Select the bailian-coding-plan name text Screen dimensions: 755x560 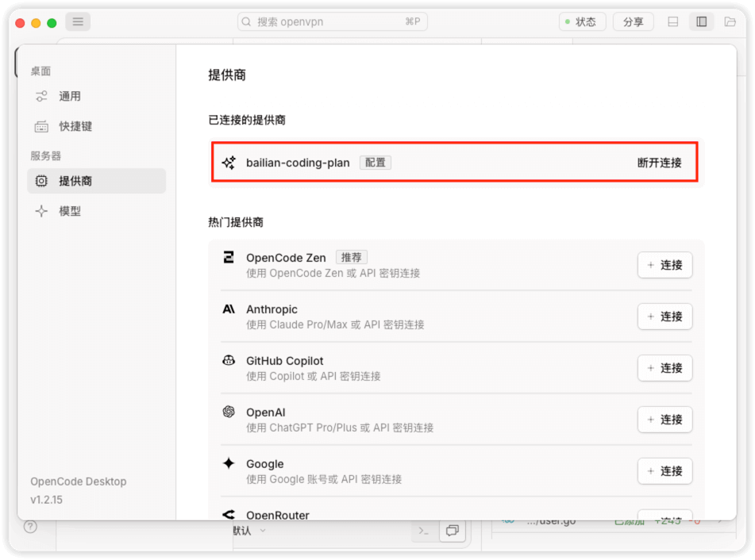298,163
